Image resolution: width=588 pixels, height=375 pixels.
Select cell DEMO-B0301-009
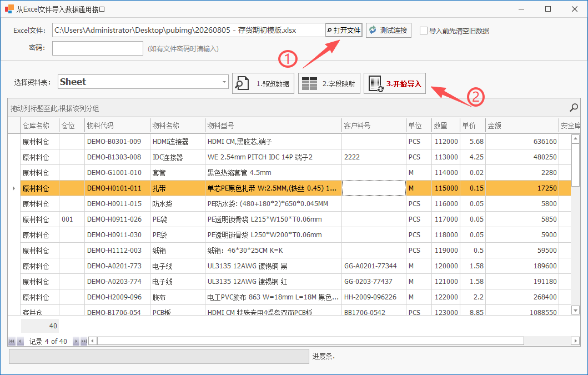(x=117, y=142)
